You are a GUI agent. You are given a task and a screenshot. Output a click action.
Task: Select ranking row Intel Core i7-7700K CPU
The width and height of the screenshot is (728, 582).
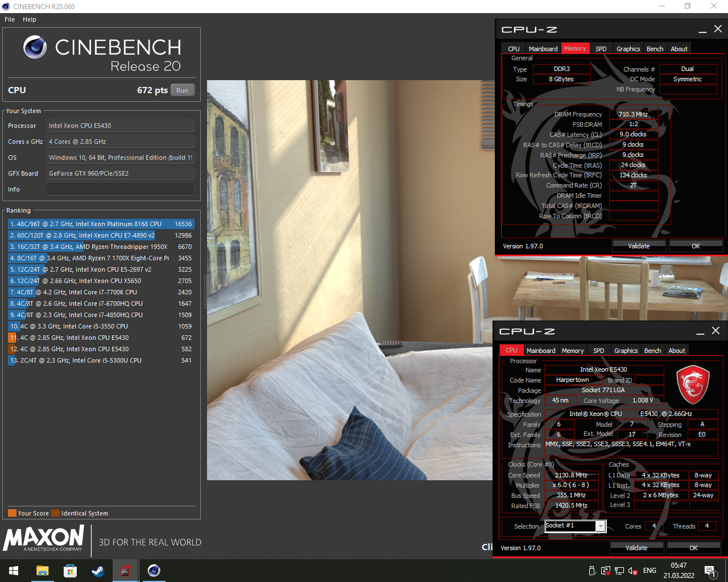tap(101, 292)
